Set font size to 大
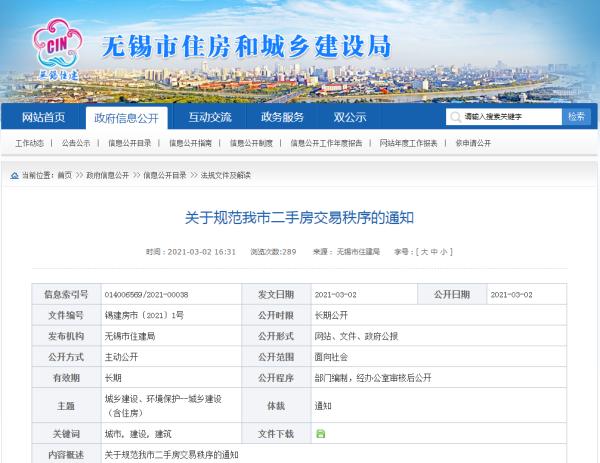The height and width of the screenshot is (463, 600). click(424, 252)
